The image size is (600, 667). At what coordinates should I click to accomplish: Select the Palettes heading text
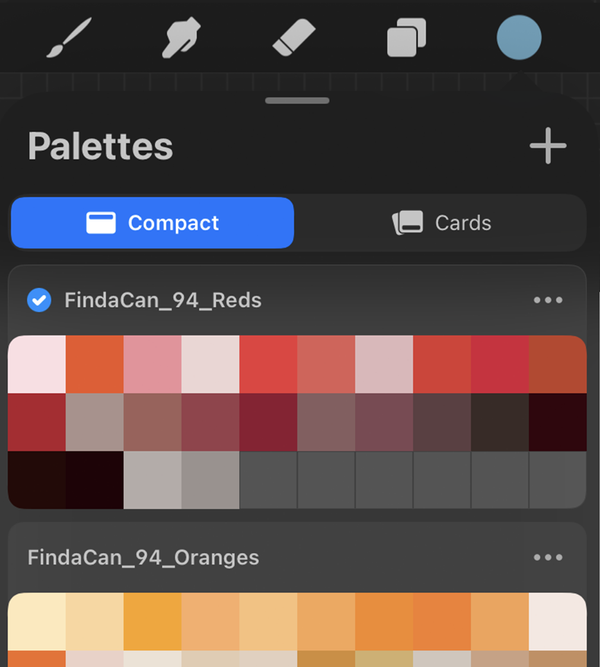click(100, 147)
